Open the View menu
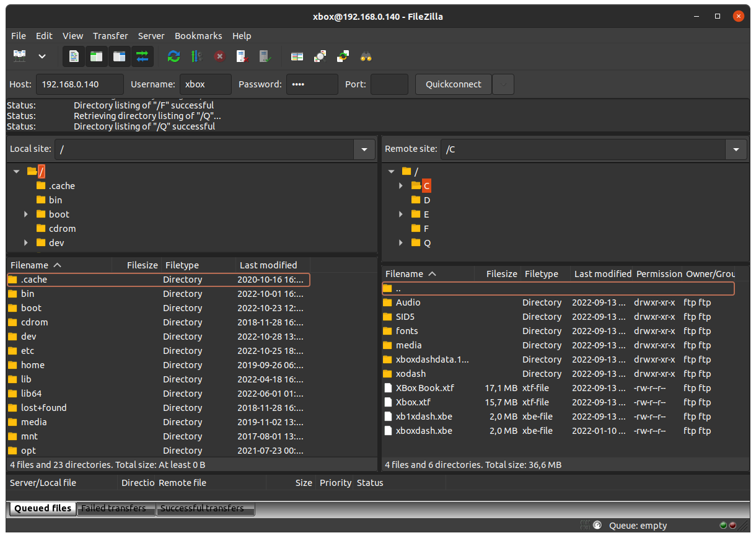Image resolution: width=756 pixels, height=538 pixels. coord(73,36)
